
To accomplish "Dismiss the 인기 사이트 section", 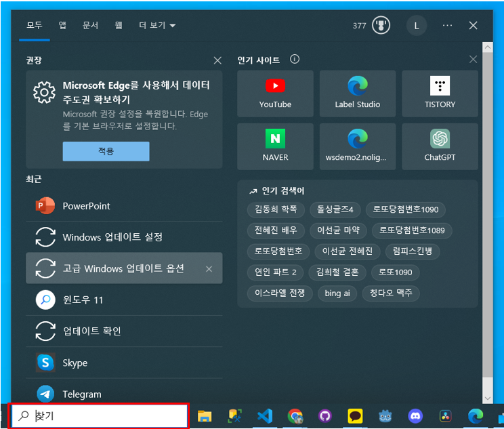I will click(x=473, y=59).
